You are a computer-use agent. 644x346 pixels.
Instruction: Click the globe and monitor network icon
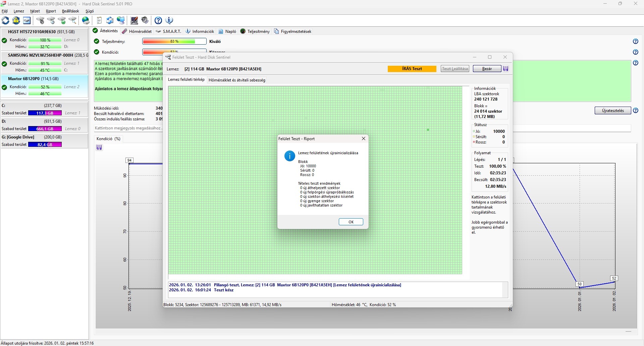pos(121,20)
